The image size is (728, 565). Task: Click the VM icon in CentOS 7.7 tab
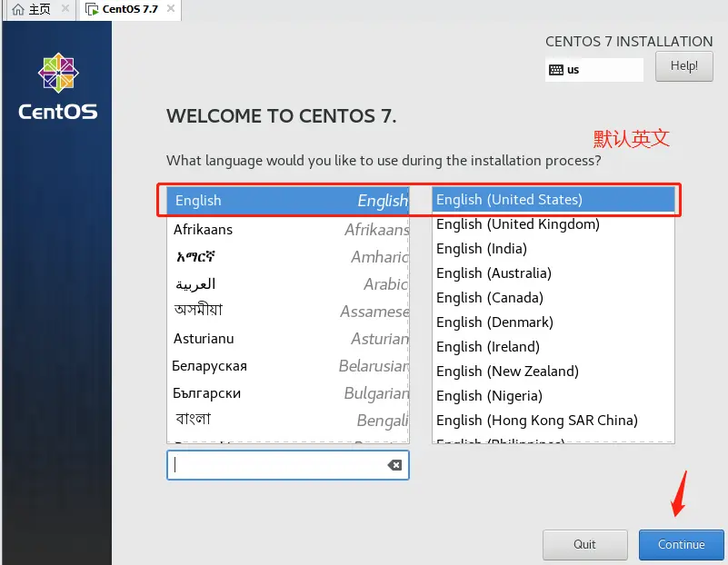tap(92, 9)
